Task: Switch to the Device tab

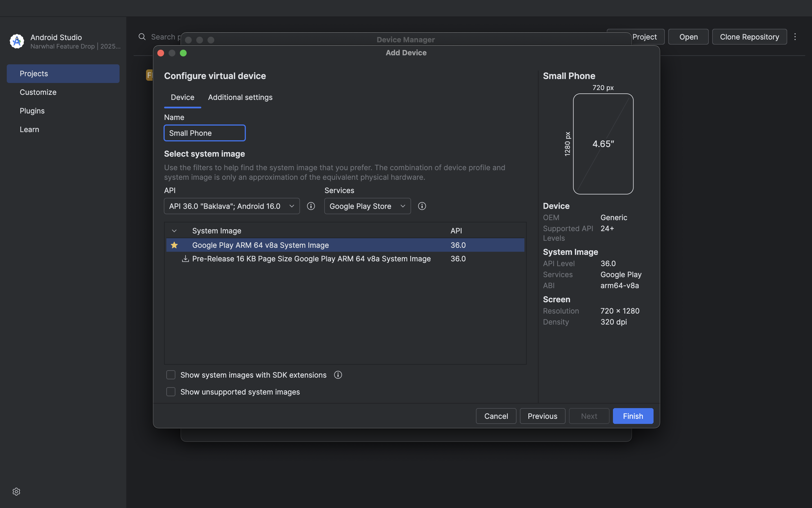Action: click(182, 97)
